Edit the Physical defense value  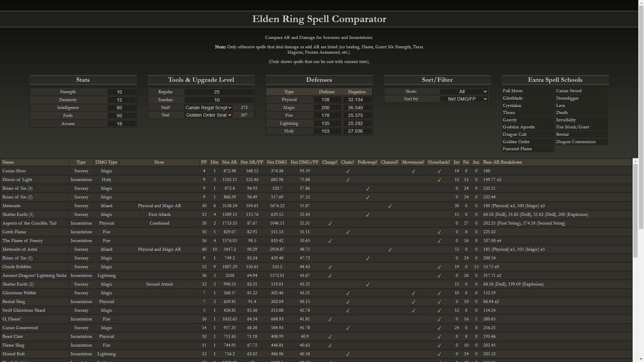tap(327, 100)
